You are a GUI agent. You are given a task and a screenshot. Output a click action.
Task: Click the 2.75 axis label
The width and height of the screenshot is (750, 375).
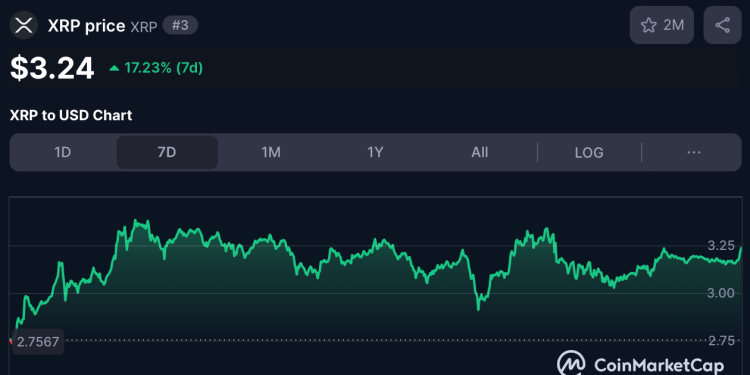pos(721,341)
